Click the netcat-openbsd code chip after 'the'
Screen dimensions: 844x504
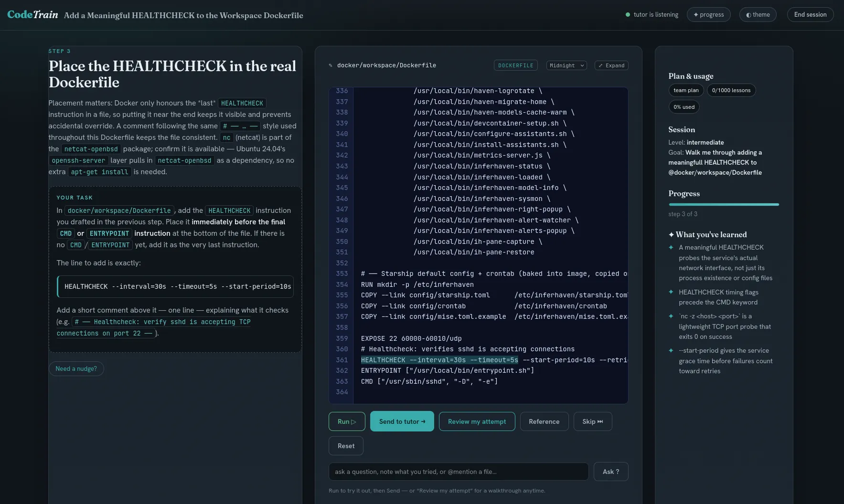point(91,149)
